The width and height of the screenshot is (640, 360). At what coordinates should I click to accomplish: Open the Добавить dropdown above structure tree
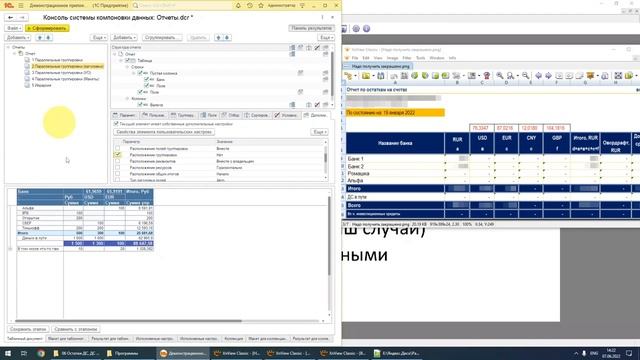click(x=124, y=38)
